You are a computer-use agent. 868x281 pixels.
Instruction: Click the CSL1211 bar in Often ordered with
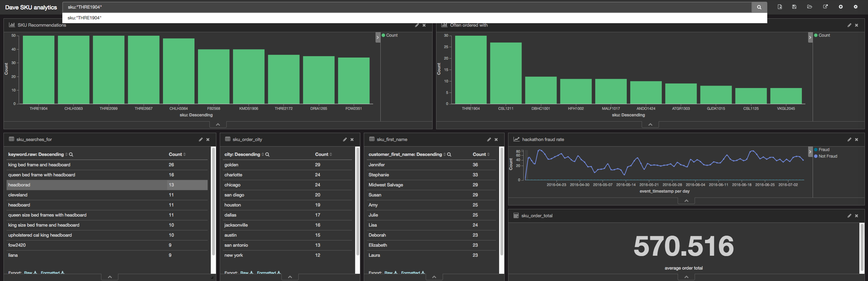click(506, 73)
